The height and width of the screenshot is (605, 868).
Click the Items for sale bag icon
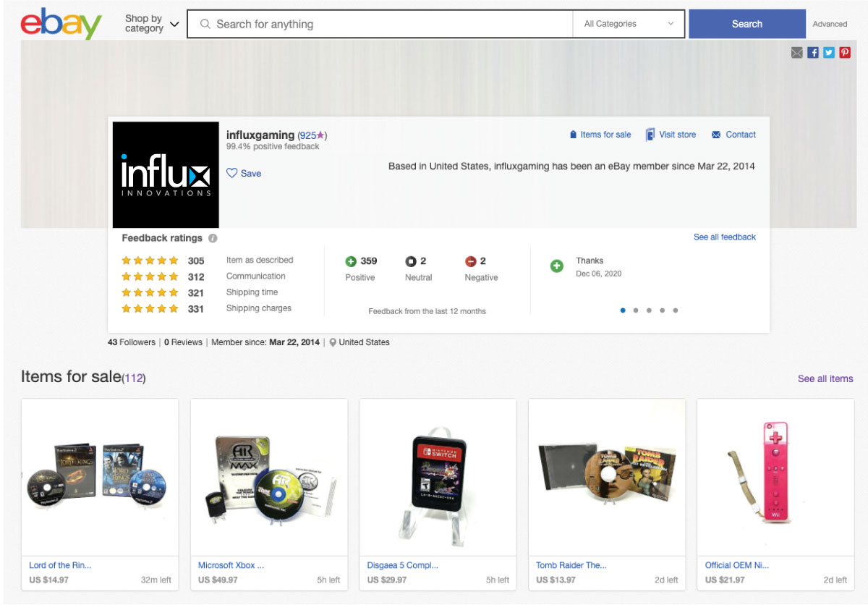click(573, 135)
